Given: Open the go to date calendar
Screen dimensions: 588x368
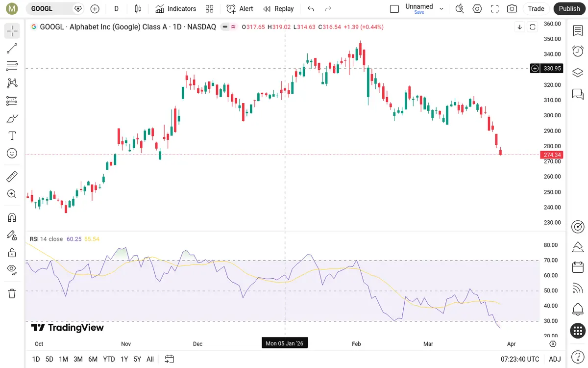Looking at the screenshot, I should tap(170, 359).
